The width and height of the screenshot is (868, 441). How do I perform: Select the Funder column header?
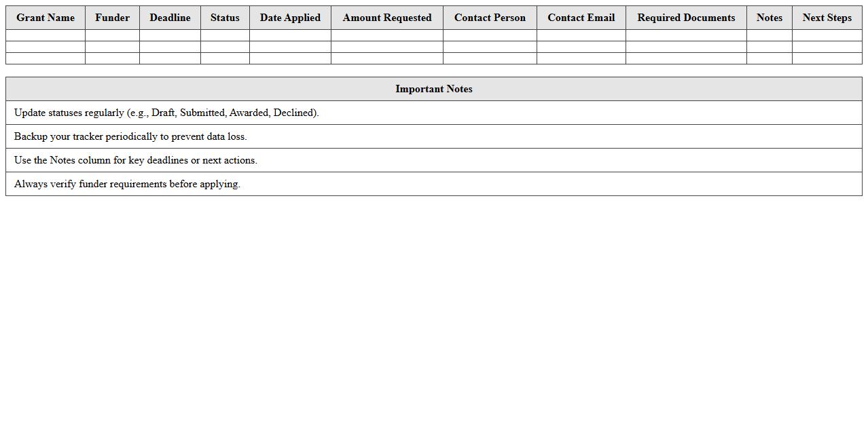click(112, 18)
